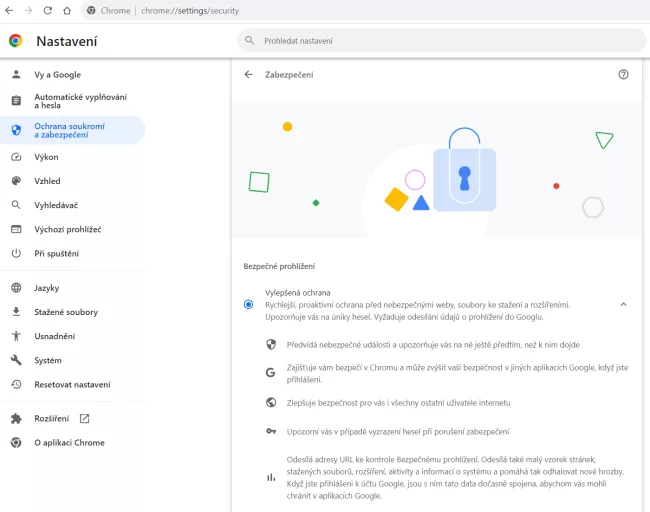Viewport: 650px width, 512px height.
Task: Click the speedometer icon beside Výkon
Action: tap(16, 157)
